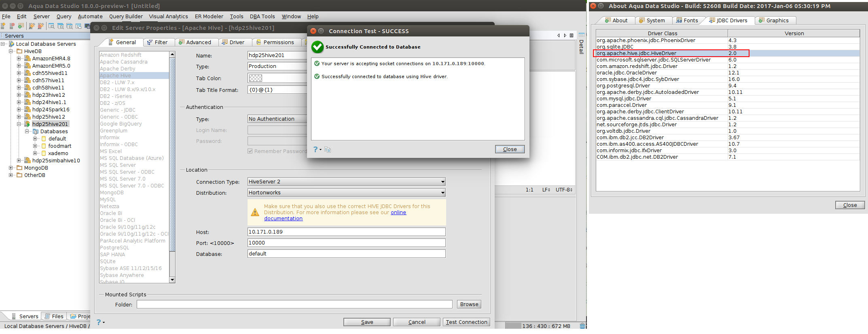Click the Register Server toolbar icon
Image resolution: width=868 pixels, height=334 pixels.
(x=3, y=26)
